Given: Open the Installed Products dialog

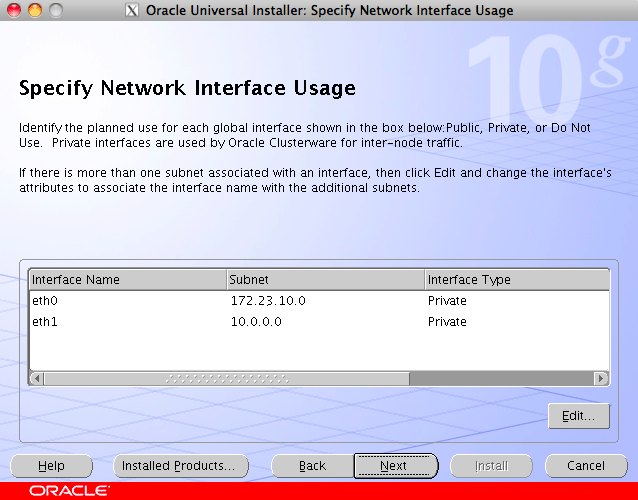Looking at the screenshot, I should click(178, 466).
